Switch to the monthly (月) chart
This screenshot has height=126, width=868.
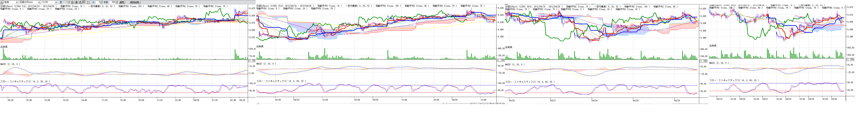80,2
